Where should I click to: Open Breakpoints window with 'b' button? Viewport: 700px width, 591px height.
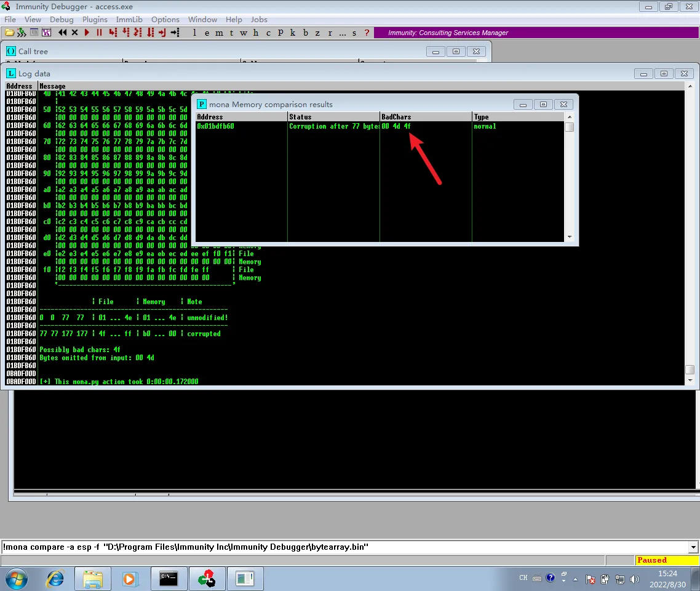[305, 33]
